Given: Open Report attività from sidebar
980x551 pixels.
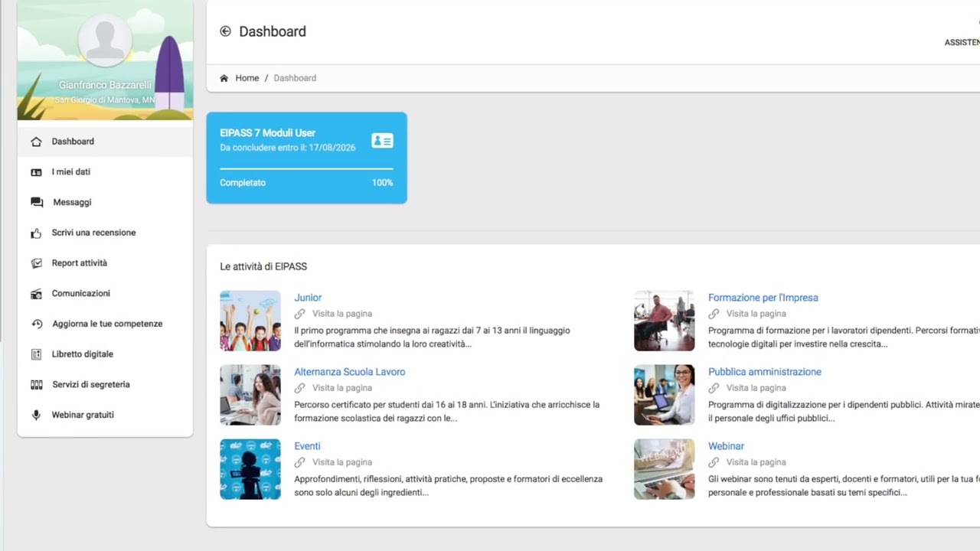Looking at the screenshot, I should coord(105,263).
